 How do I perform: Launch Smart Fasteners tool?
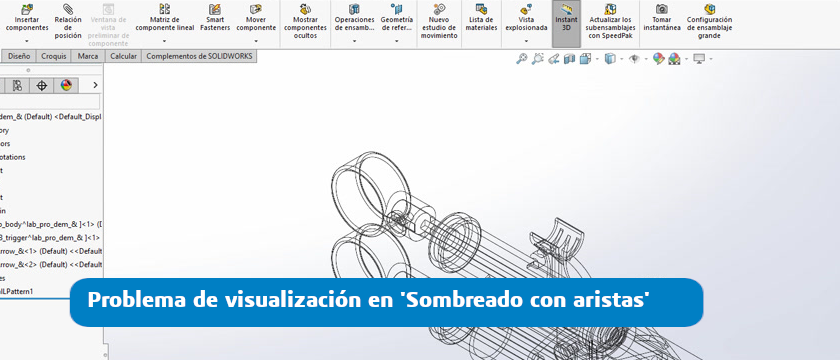pyautogui.click(x=215, y=18)
